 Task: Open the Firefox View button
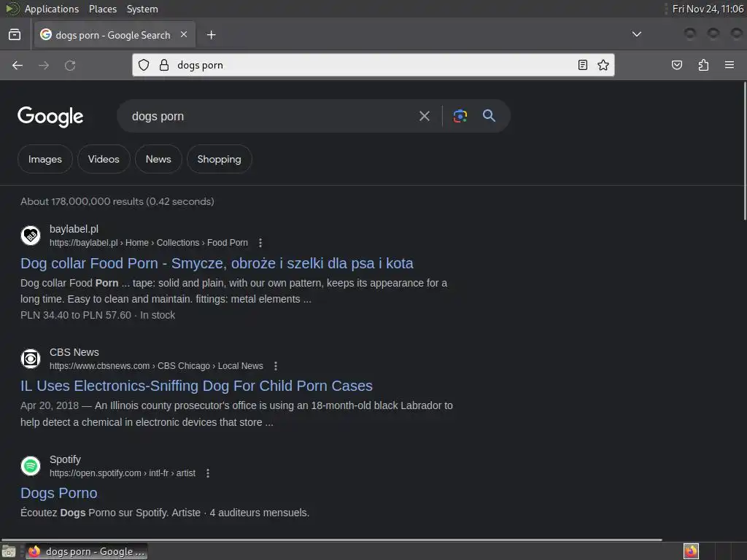(x=15, y=35)
